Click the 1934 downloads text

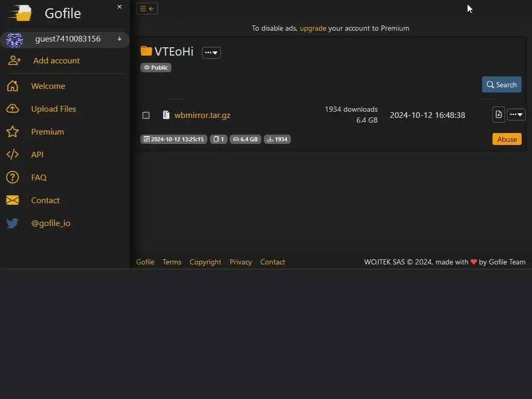pyautogui.click(x=351, y=109)
